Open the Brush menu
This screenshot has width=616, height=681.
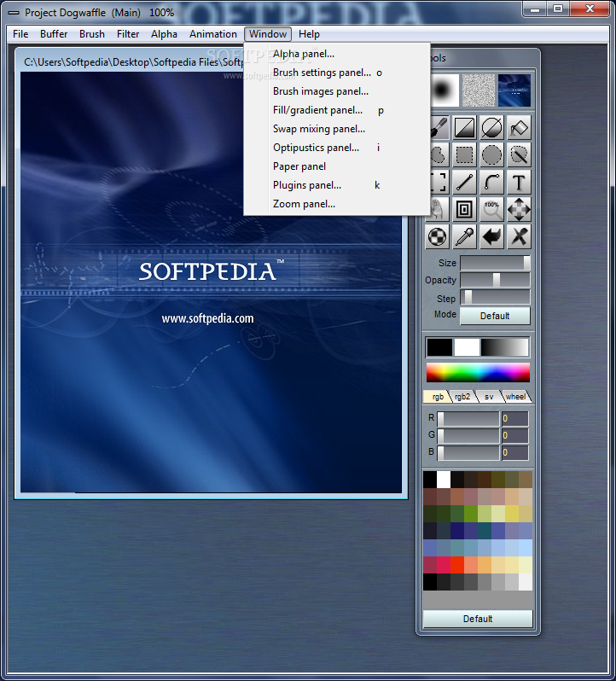pos(92,34)
